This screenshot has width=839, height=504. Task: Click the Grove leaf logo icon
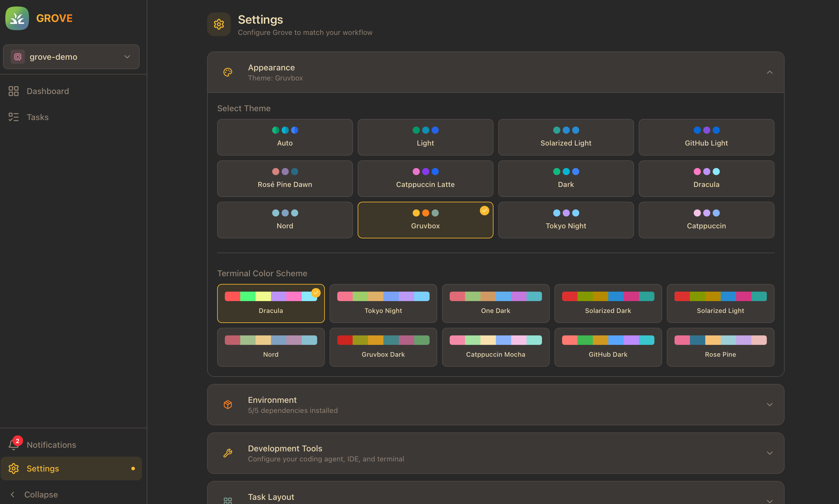pos(17,18)
